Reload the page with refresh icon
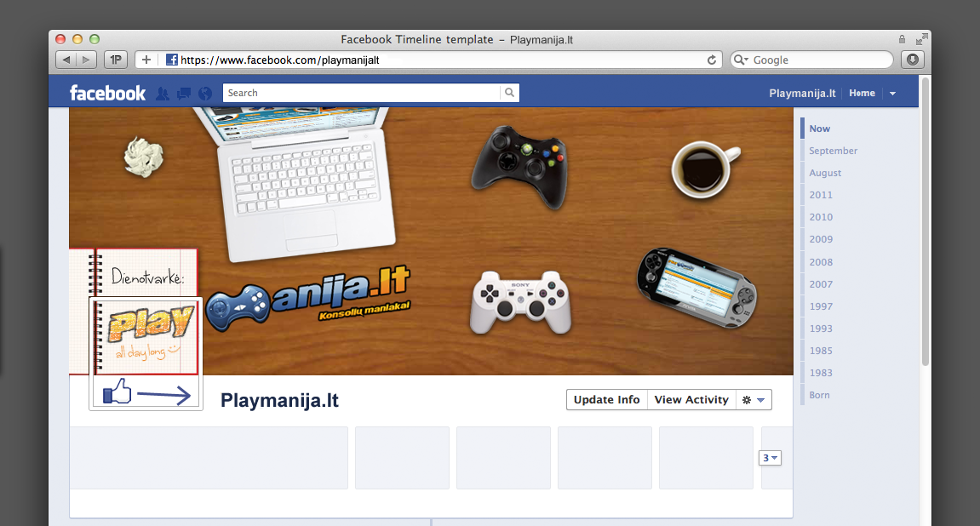The height and width of the screenshot is (526, 980). tap(711, 60)
